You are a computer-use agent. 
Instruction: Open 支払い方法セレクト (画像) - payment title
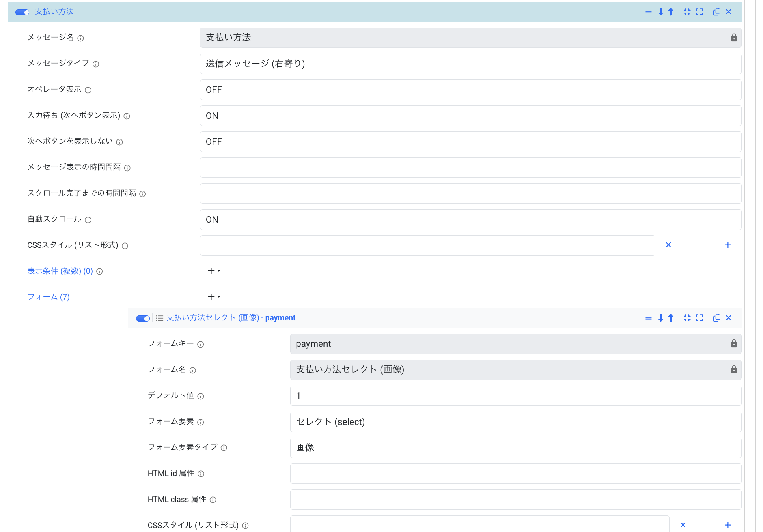tap(231, 318)
